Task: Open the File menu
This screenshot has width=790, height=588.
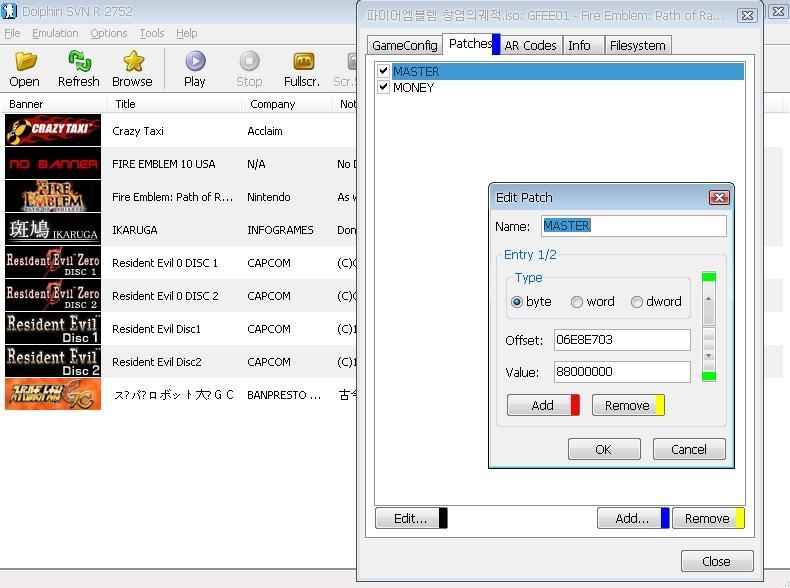Action: [12, 33]
